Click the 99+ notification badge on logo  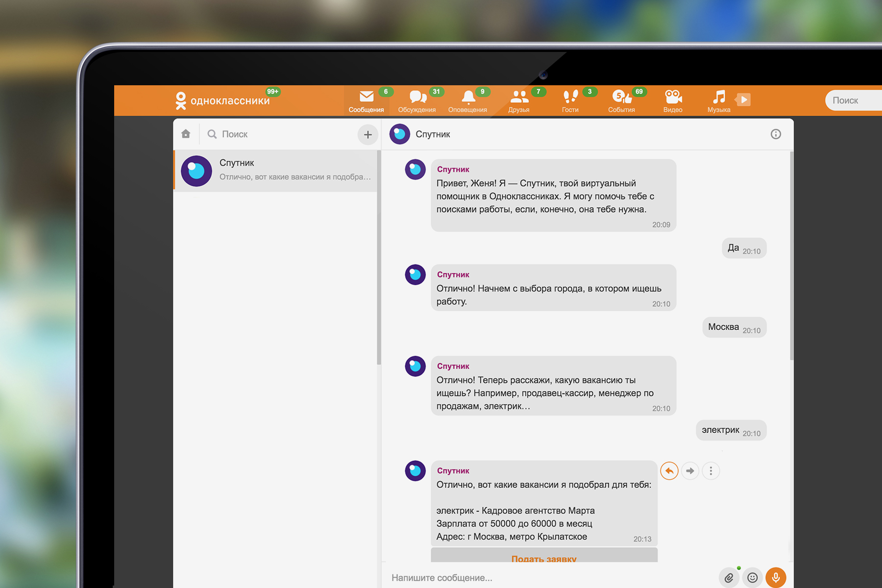coord(273,92)
